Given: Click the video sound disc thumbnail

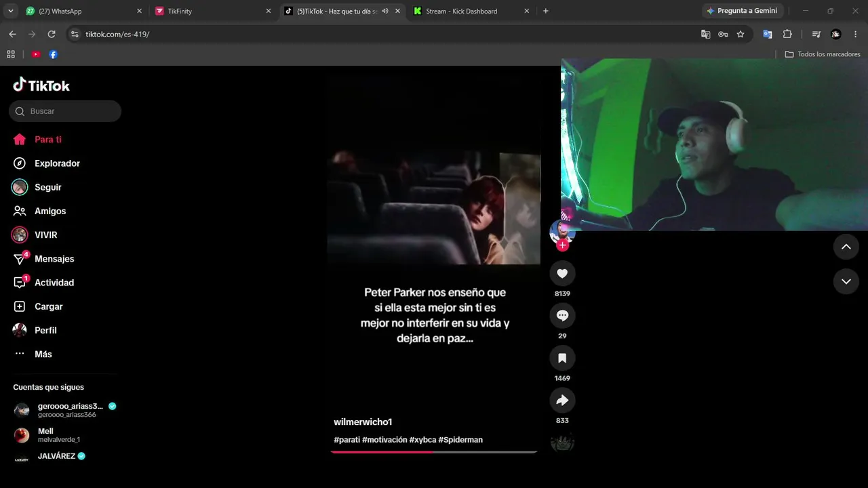Looking at the screenshot, I should pyautogui.click(x=562, y=443).
